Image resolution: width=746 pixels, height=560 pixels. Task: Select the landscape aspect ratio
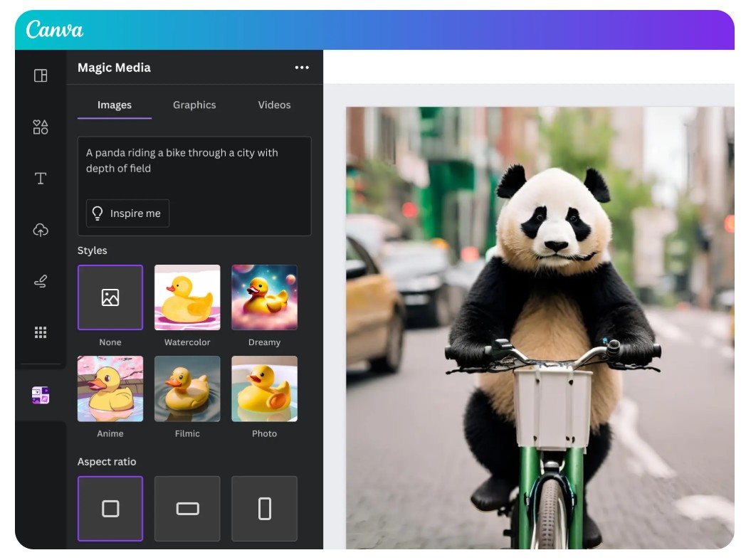tap(187, 508)
